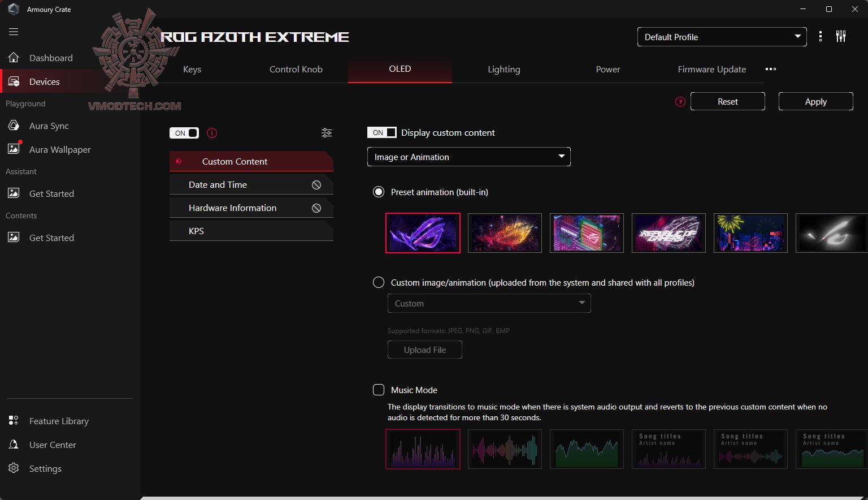868x500 pixels.
Task: Click the Assistant Get Started icon
Action: point(14,193)
